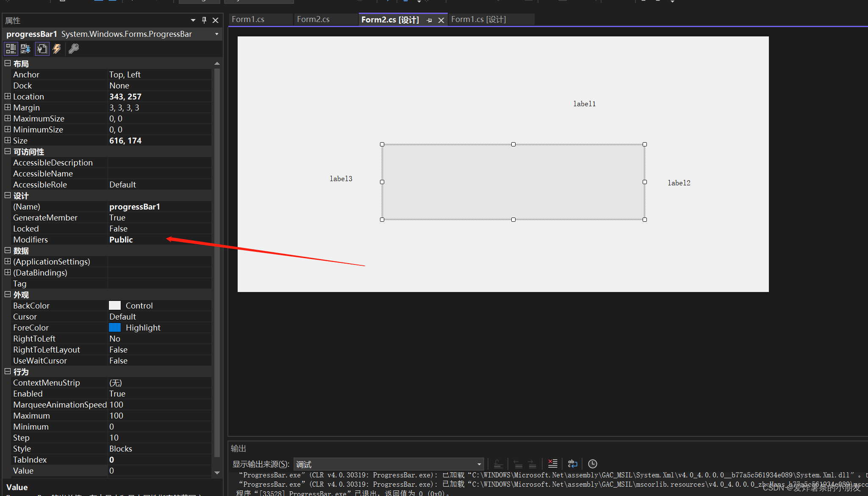Click the property pages wrench icon
Screen dimensions: 868x496
point(74,49)
